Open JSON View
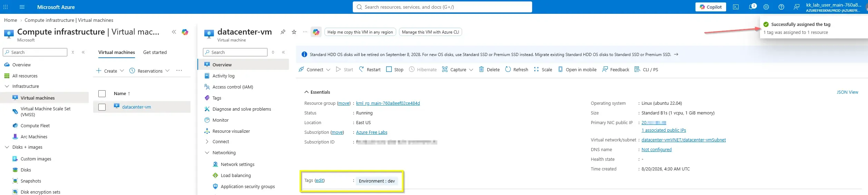Image resolution: width=868 pixels, height=195 pixels. coord(847,92)
